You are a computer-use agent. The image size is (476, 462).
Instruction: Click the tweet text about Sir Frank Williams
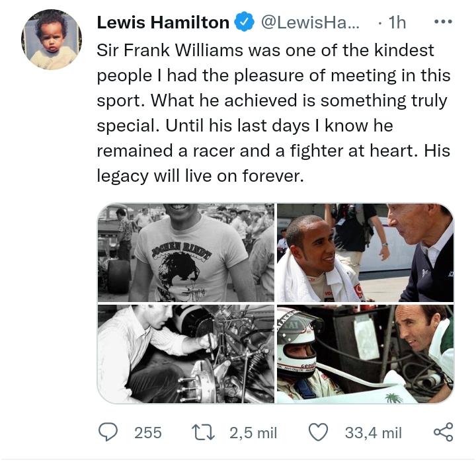[273, 113]
